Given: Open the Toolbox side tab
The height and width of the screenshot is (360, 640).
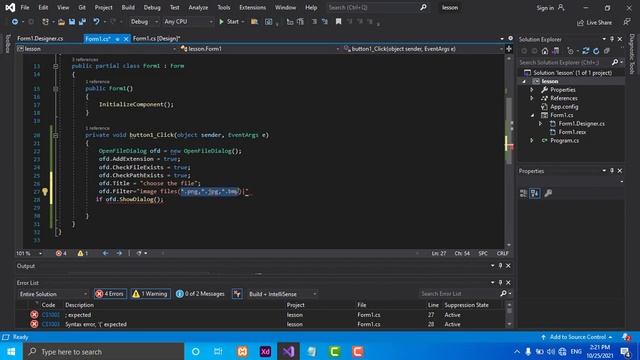Looking at the screenshot, I should pos(7,44).
